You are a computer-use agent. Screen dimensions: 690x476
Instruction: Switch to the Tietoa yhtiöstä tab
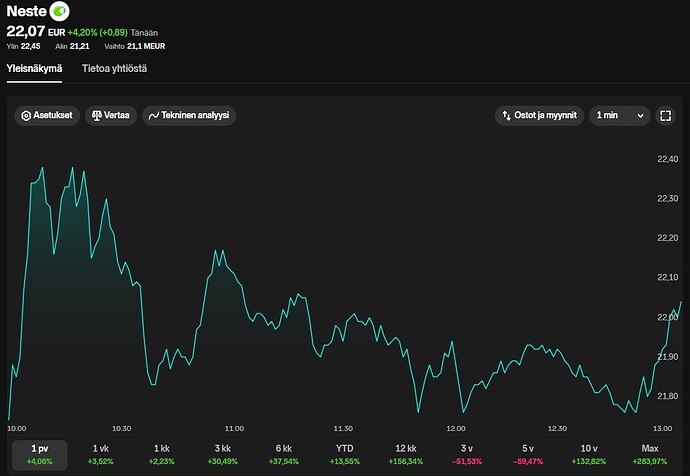coord(114,69)
